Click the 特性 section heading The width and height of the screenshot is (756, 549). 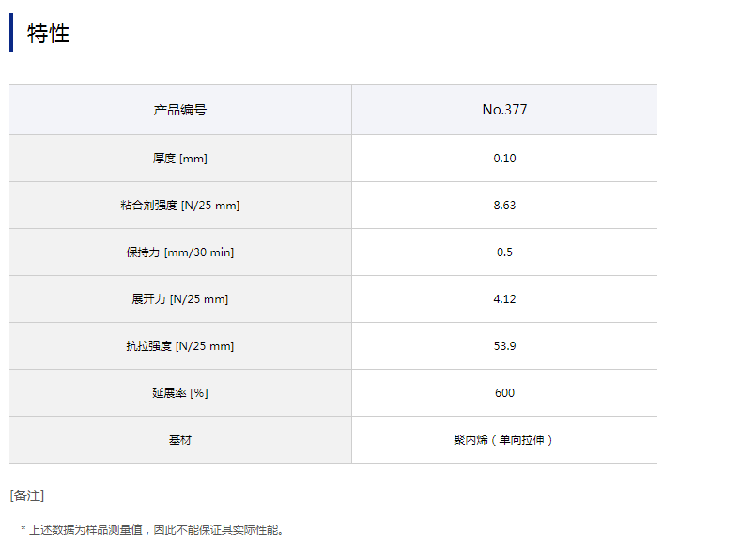pyautogui.click(x=49, y=34)
